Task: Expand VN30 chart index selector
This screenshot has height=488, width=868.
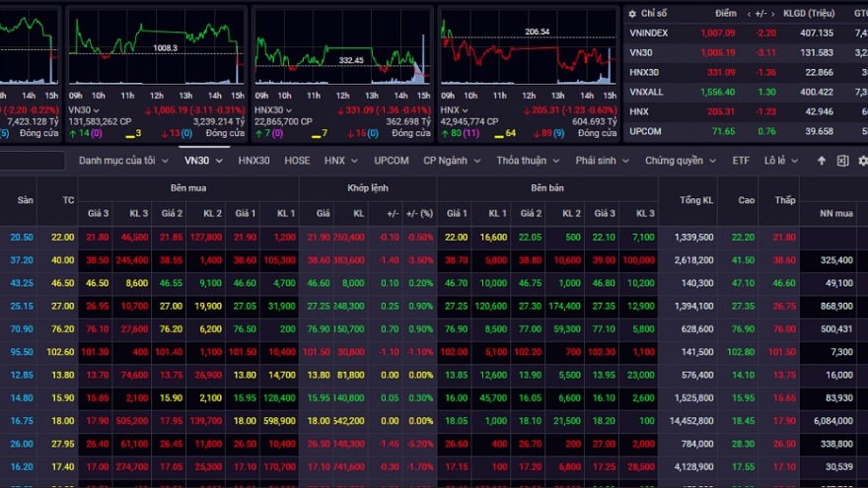Action: tap(88, 109)
